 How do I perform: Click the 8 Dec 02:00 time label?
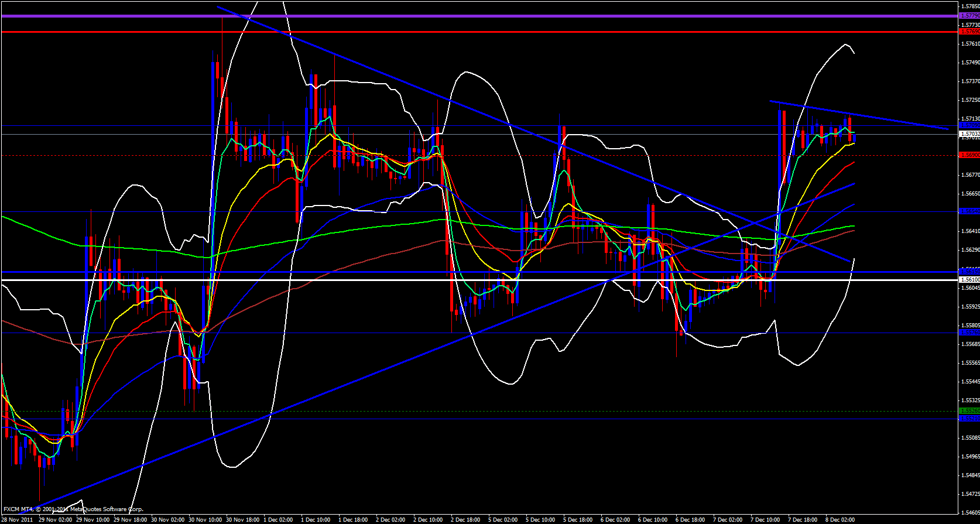coord(840,519)
